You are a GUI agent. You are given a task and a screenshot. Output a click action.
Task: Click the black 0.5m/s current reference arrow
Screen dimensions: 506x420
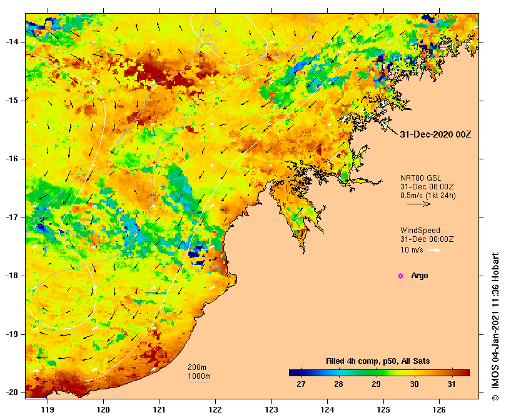419,204
